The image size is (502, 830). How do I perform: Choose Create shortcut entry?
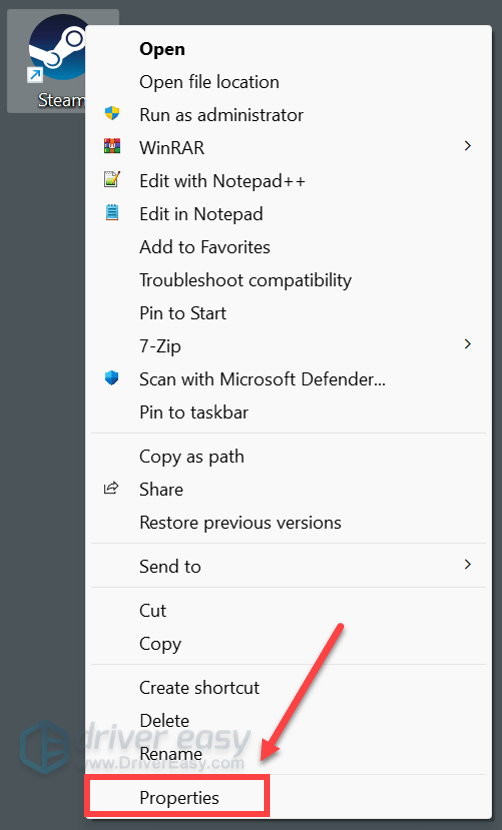[200, 688]
